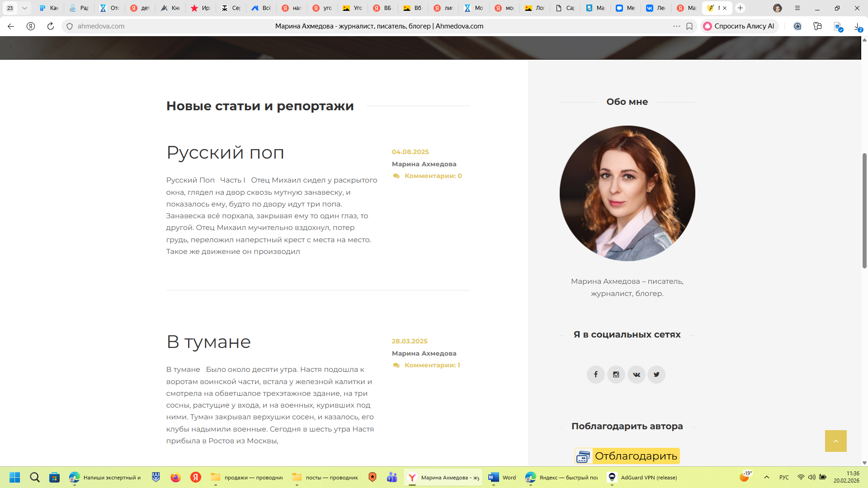Open the Комментарии: 1 link
The height and width of the screenshot is (488, 868).
(x=432, y=365)
